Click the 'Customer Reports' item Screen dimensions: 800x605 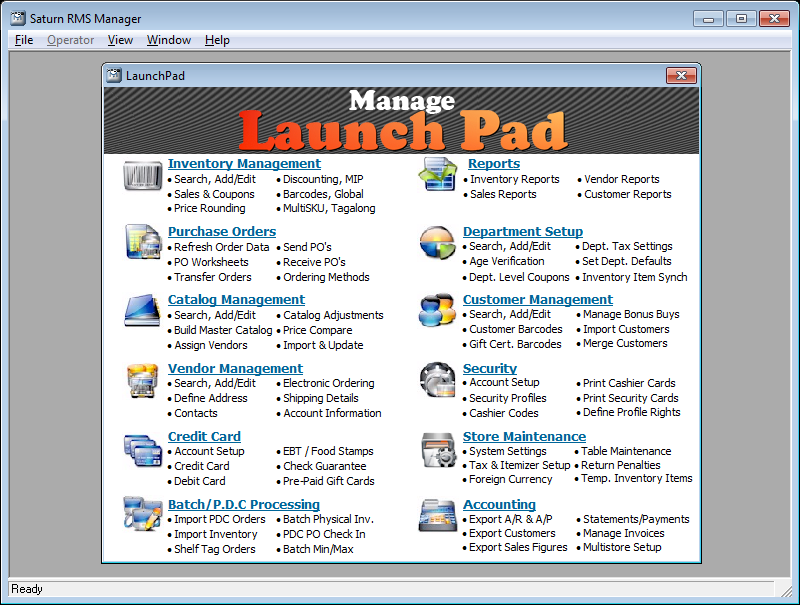[628, 194]
